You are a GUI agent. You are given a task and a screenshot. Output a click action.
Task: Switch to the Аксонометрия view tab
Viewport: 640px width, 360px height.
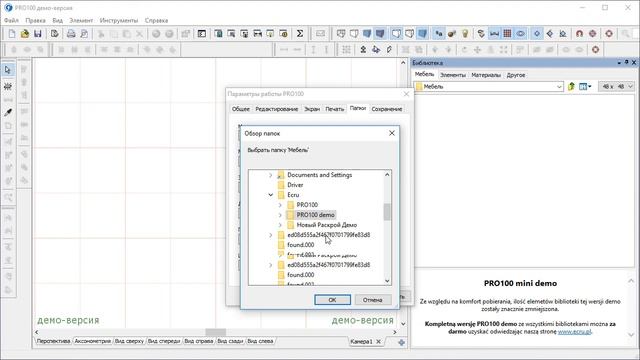[x=93, y=341]
